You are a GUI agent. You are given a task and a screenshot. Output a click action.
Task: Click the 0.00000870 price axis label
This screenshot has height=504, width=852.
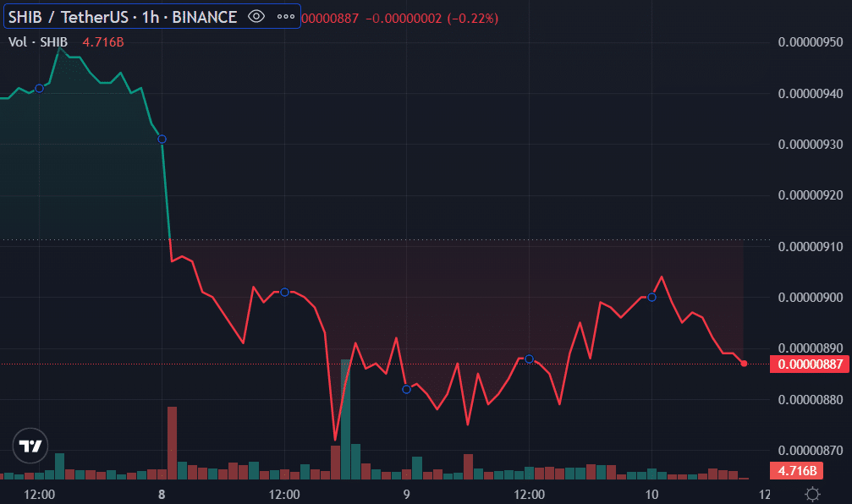tap(811, 450)
